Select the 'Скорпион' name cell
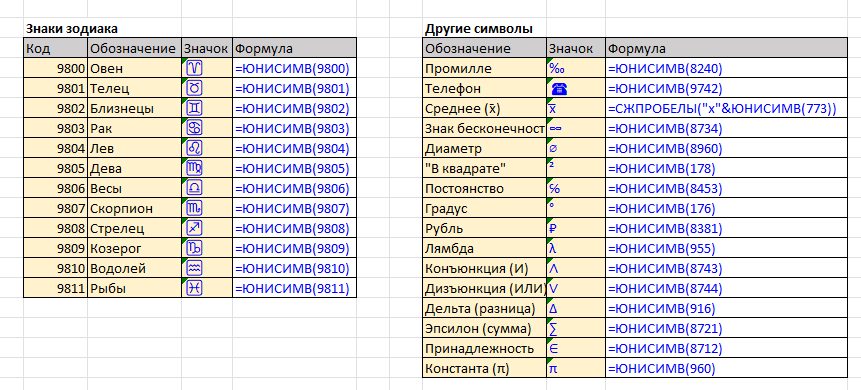 click(x=135, y=208)
